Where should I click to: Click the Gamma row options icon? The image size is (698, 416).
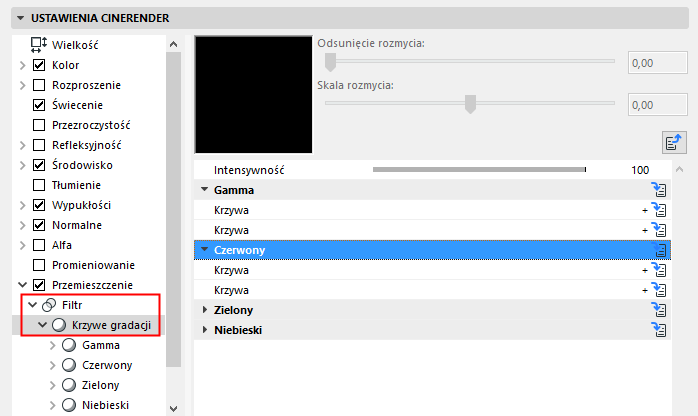point(659,190)
